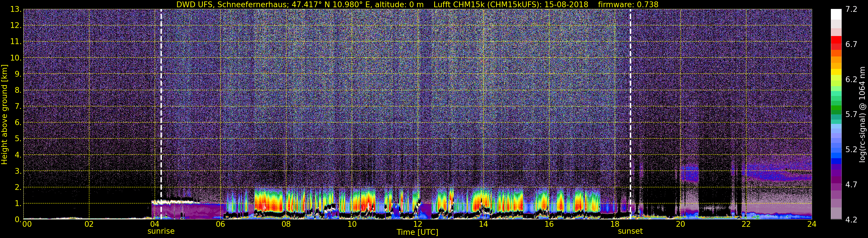Click the time tick label '16'

tap(549, 224)
